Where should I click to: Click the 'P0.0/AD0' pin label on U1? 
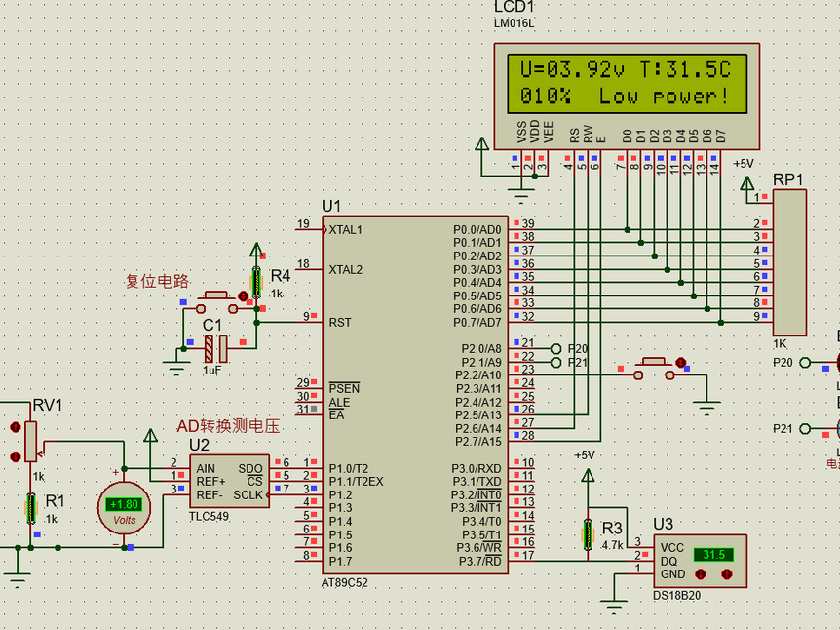click(x=477, y=230)
